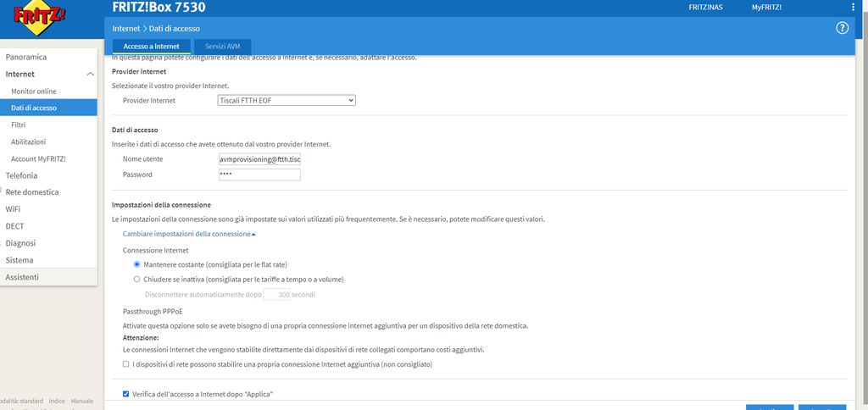Click the Nome utente input field
Image resolution: width=868 pixels, height=410 pixels.
(259, 159)
